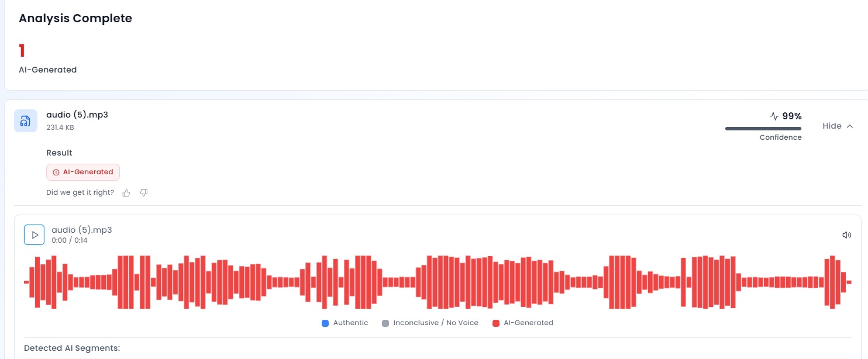The height and width of the screenshot is (359, 868).
Task: Click the Hide text label
Action: [832, 126]
